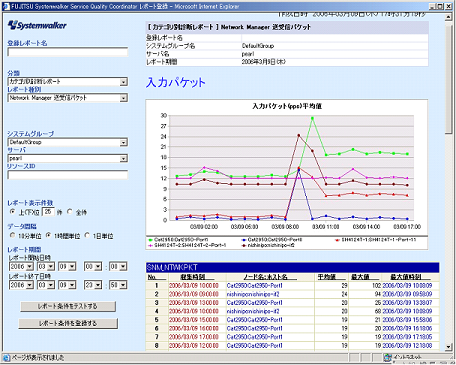Click the time 2006/03/09 16:00:00 in row 6

coord(193,329)
